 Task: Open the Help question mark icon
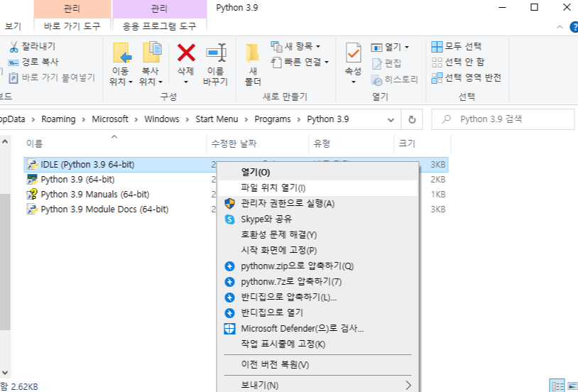tap(574, 27)
